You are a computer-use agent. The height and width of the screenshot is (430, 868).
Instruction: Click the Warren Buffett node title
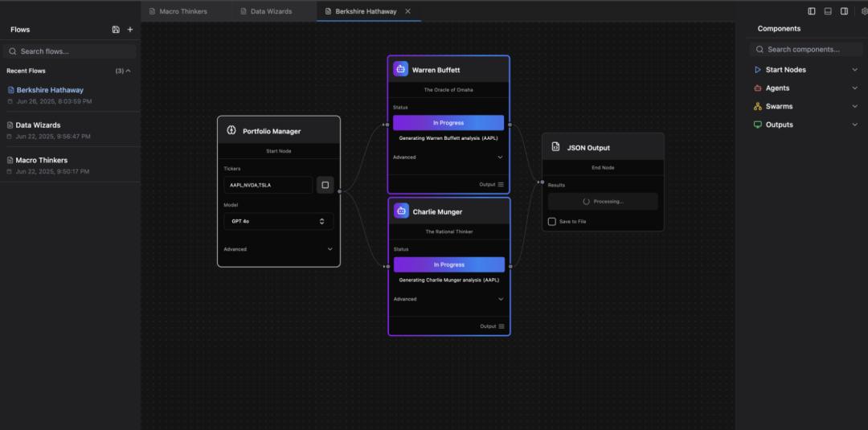(x=436, y=70)
